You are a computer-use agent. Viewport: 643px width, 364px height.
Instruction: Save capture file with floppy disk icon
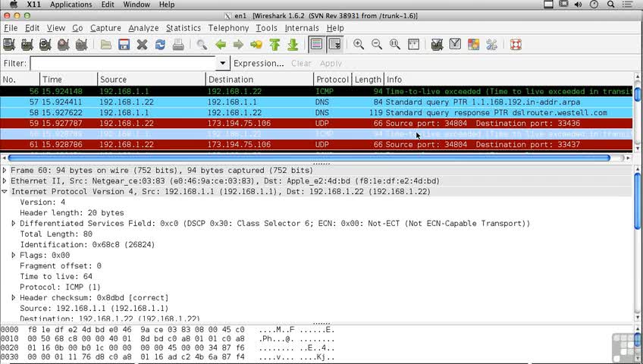(x=124, y=44)
